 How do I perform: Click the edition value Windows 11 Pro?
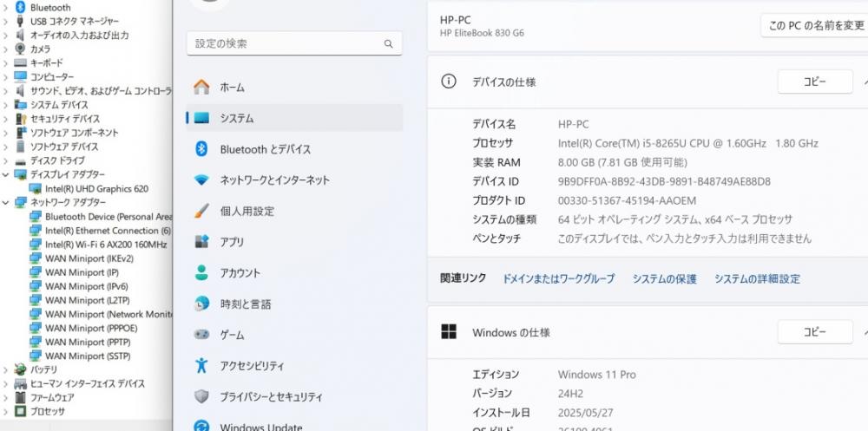click(x=597, y=374)
